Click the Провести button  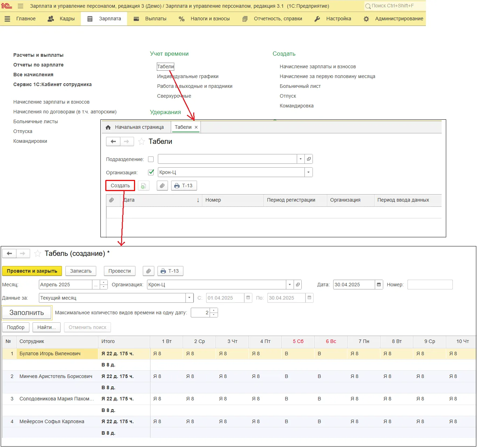[x=119, y=271]
